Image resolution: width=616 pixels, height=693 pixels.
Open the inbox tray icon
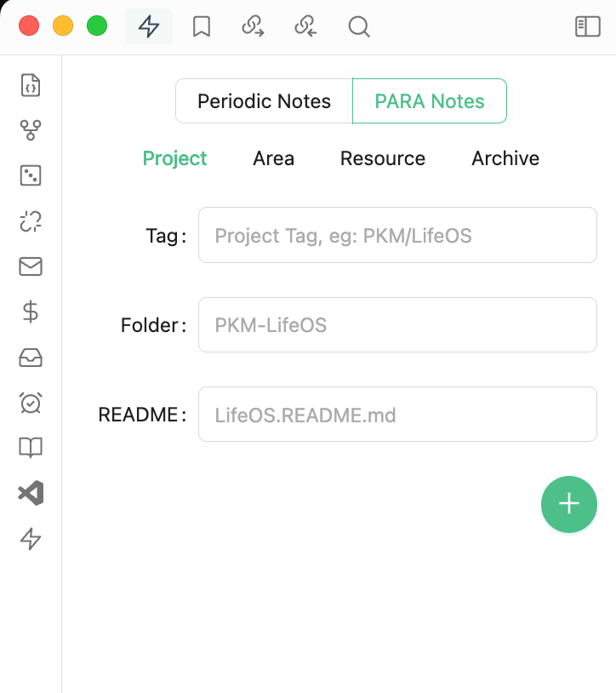[31, 358]
